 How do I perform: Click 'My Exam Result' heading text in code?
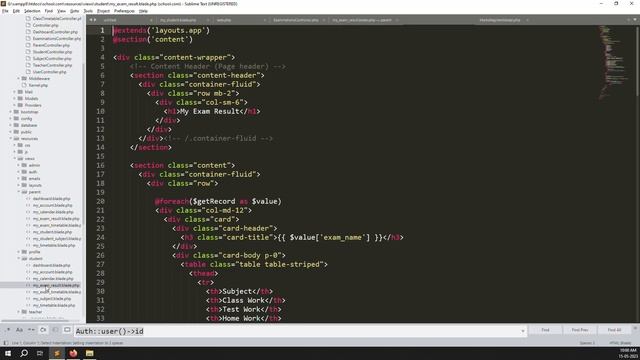tap(209, 111)
